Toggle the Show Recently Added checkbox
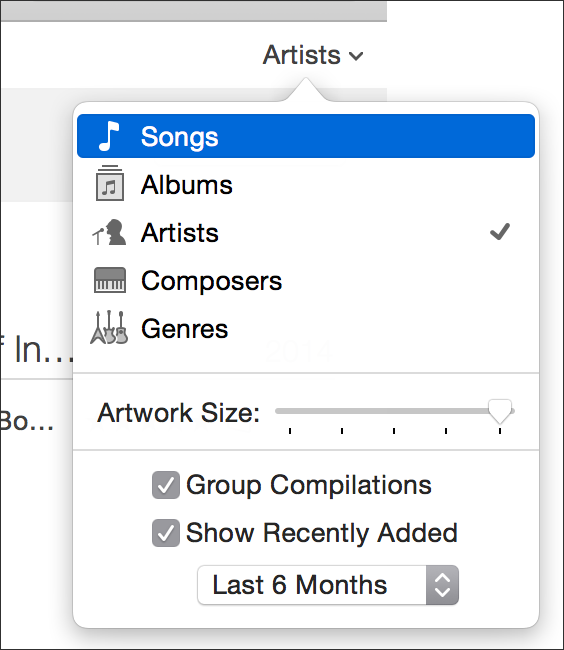 tap(166, 533)
